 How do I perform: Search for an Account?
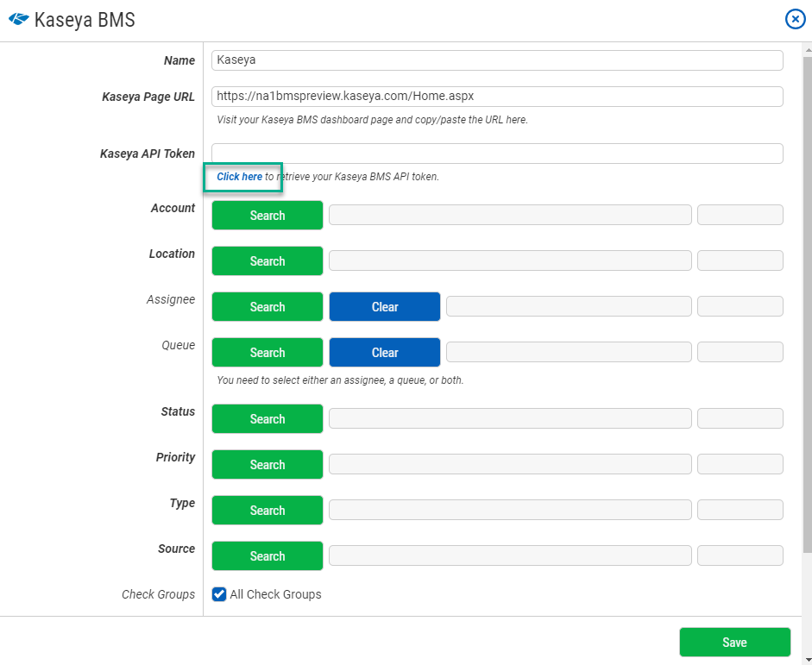click(267, 215)
